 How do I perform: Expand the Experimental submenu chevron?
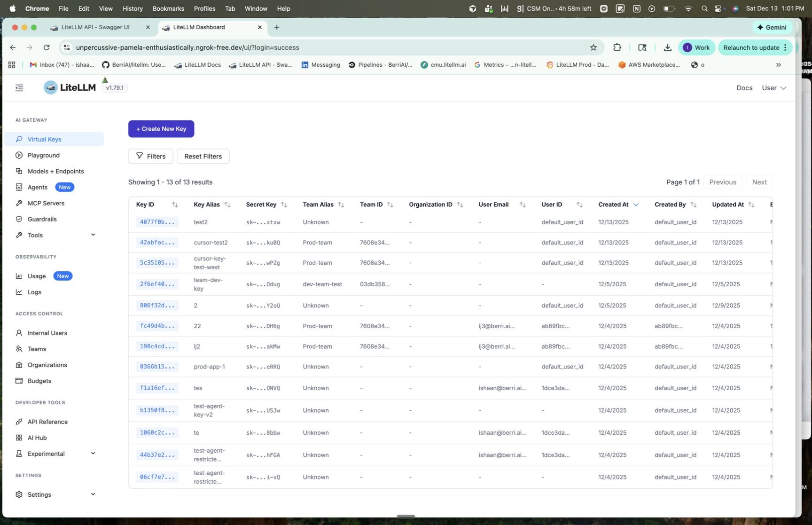tap(93, 453)
